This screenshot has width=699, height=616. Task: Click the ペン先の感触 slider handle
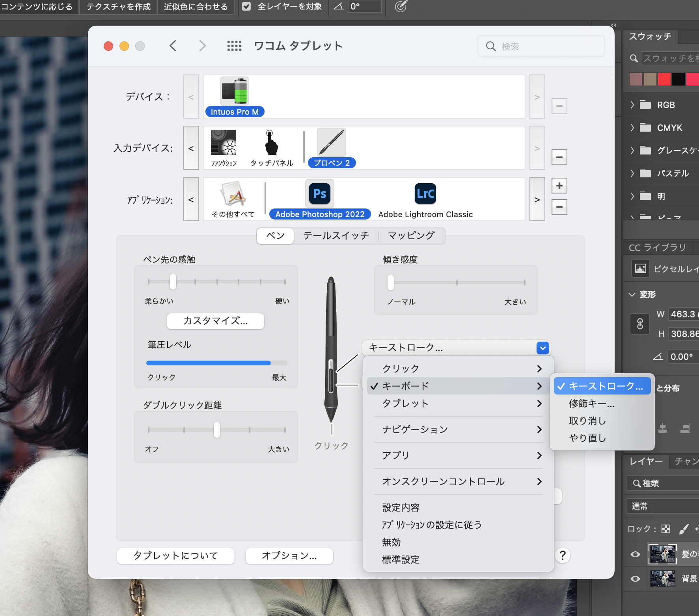(173, 282)
